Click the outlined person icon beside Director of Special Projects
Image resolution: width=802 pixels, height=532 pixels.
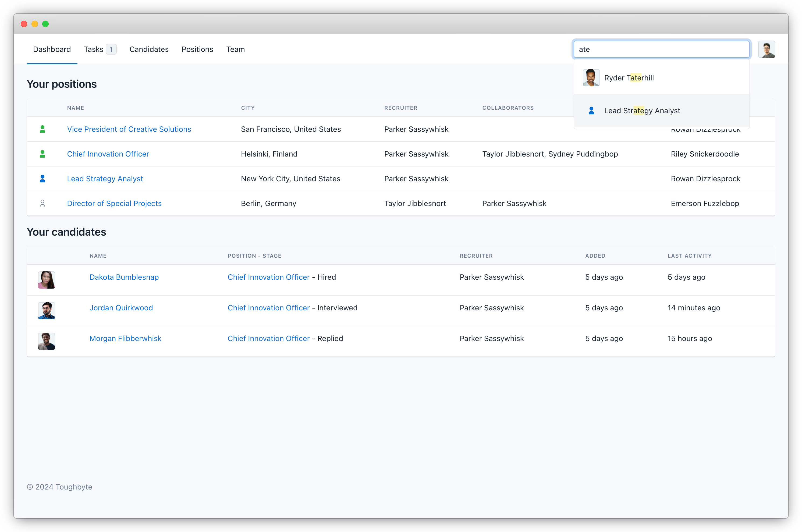click(x=42, y=204)
